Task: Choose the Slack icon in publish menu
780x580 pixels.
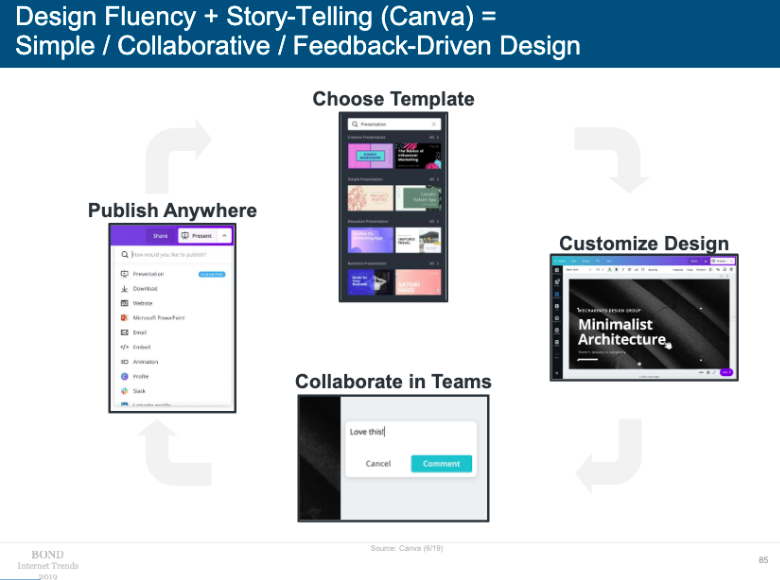Action: 124,391
